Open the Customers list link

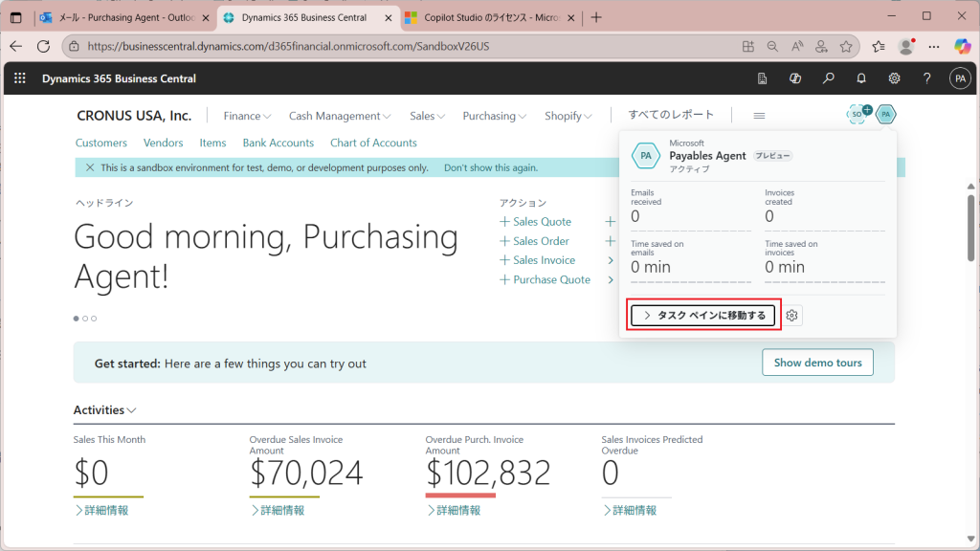(101, 143)
